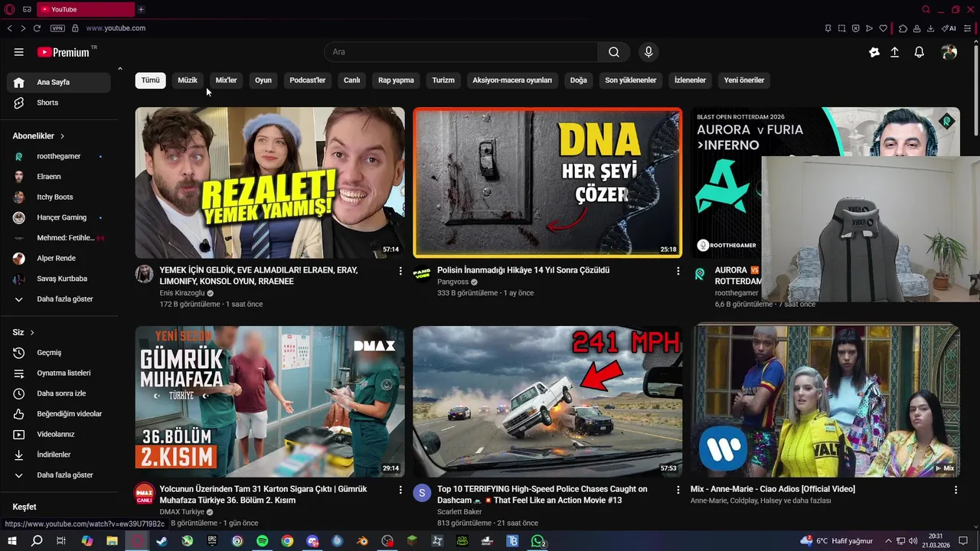980x551 pixels.
Task: Select the Podcast'ler filter chip
Action: (308, 80)
